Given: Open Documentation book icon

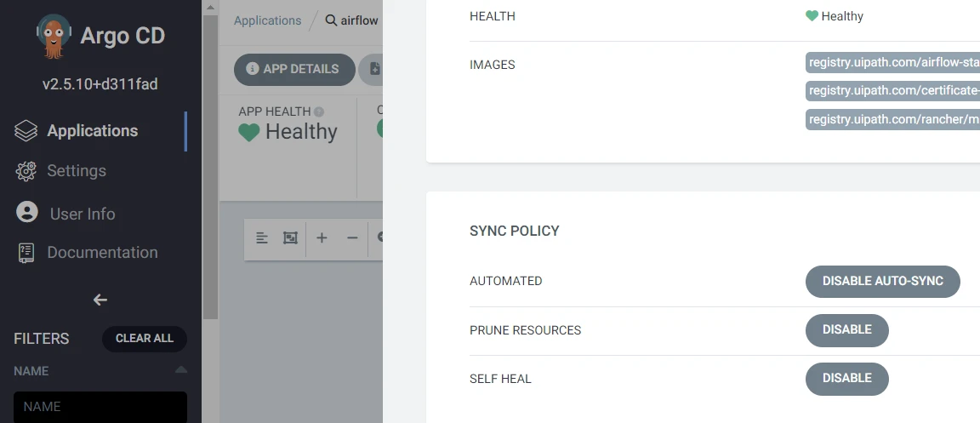Looking at the screenshot, I should pos(26,252).
